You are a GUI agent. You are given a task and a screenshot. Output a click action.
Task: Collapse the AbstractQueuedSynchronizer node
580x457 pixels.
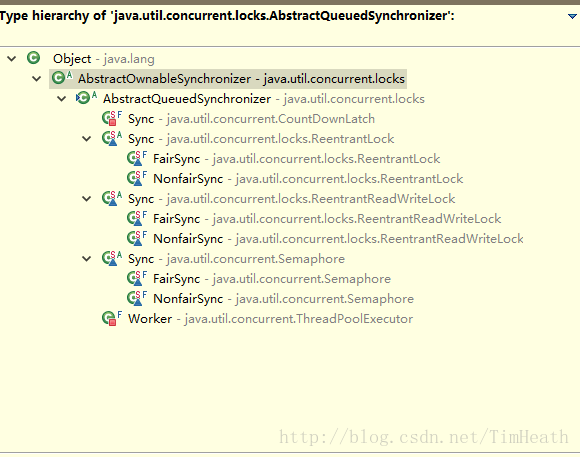click(61, 99)
